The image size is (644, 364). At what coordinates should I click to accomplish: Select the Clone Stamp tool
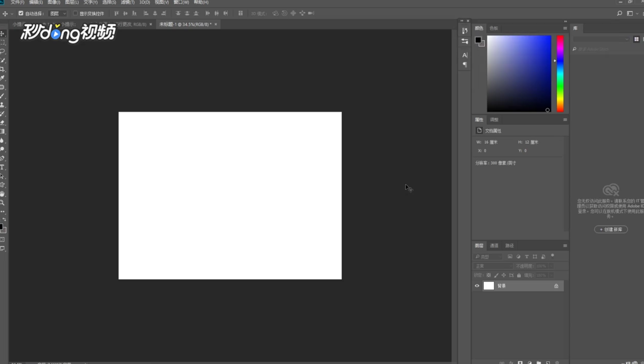coord(2,105)
